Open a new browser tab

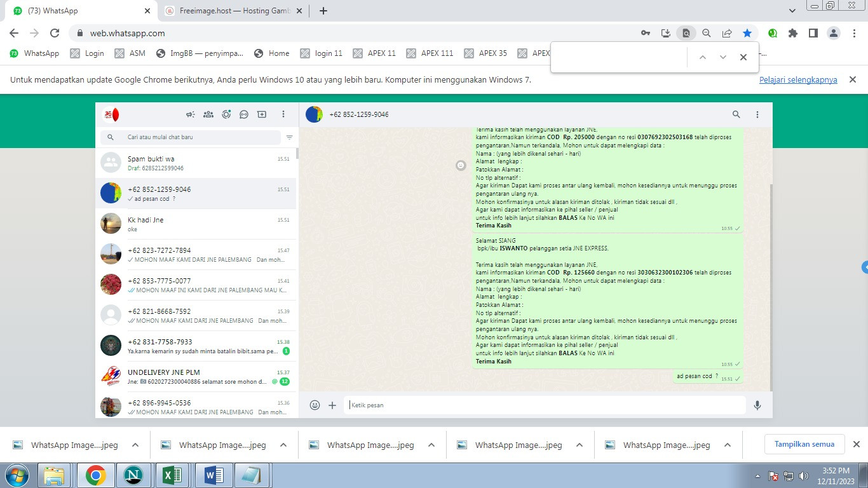(323, 11)
